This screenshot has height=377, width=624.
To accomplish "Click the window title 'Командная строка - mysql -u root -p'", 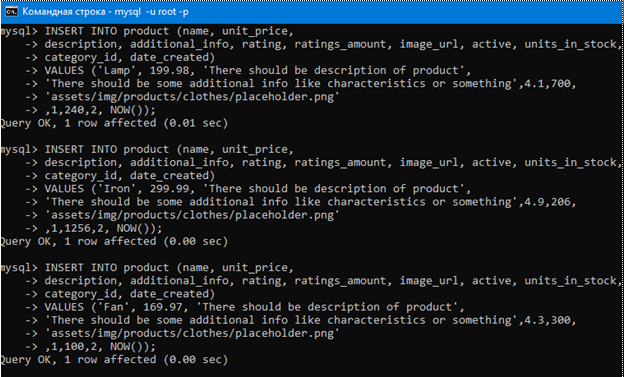I will click(x=105, y=12).
